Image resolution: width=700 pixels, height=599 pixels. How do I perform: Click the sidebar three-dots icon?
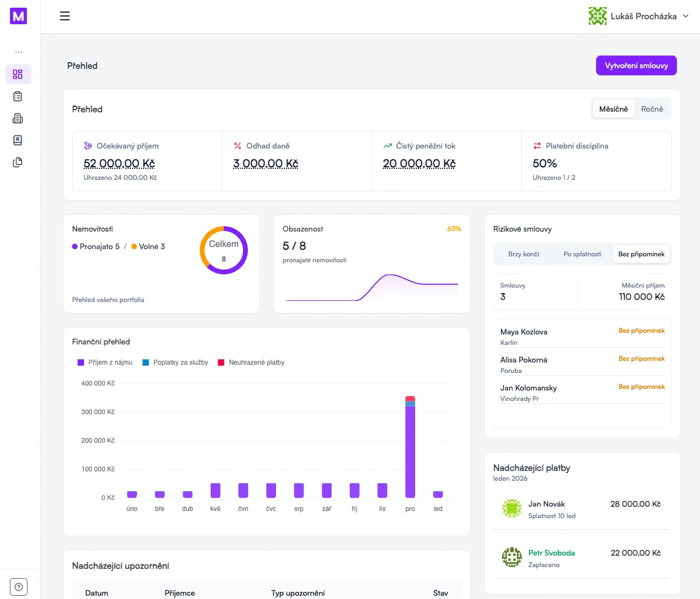pyautogui.click(x=19, y=52)
